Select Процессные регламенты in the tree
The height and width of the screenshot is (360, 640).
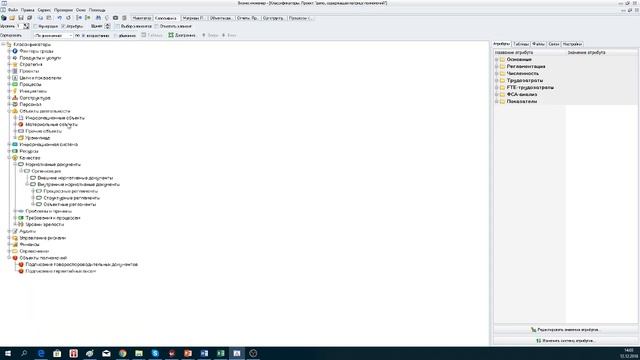pos(71,191)
